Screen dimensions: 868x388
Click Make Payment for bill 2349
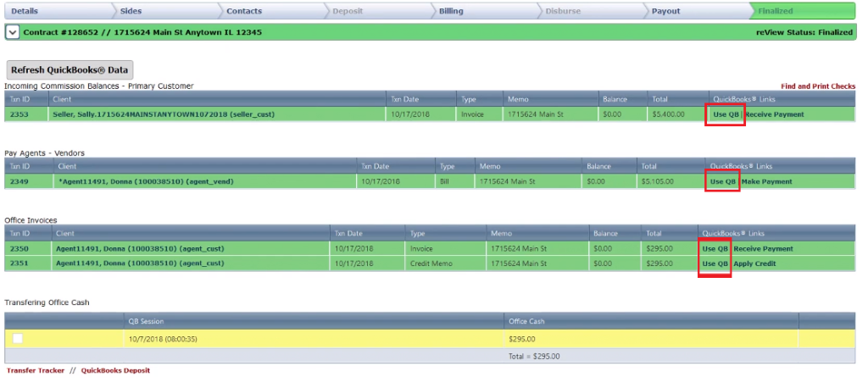(766, 181)
